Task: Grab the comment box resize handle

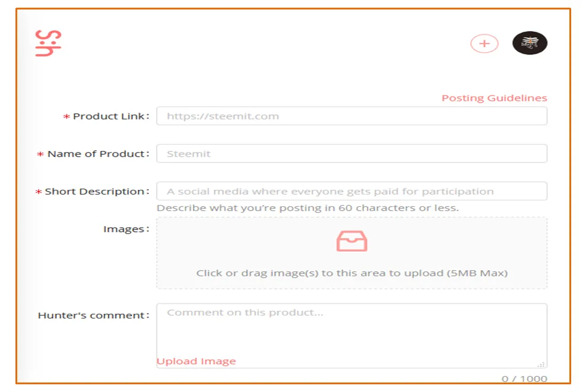Action: click(x=541, y=364)
